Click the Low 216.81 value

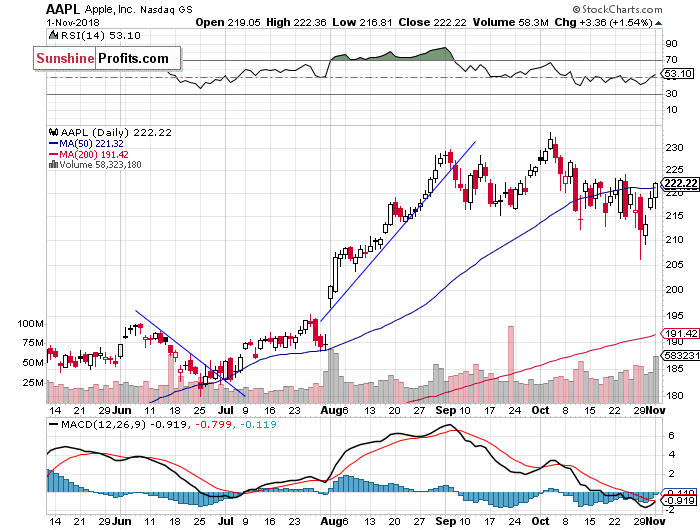(362, 22)
